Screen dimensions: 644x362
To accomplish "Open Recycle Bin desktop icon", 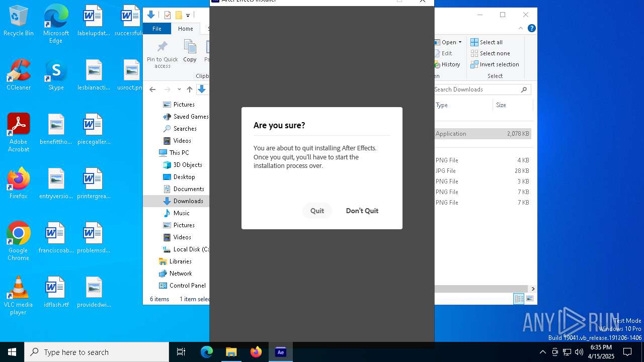I will click(19, 21).
